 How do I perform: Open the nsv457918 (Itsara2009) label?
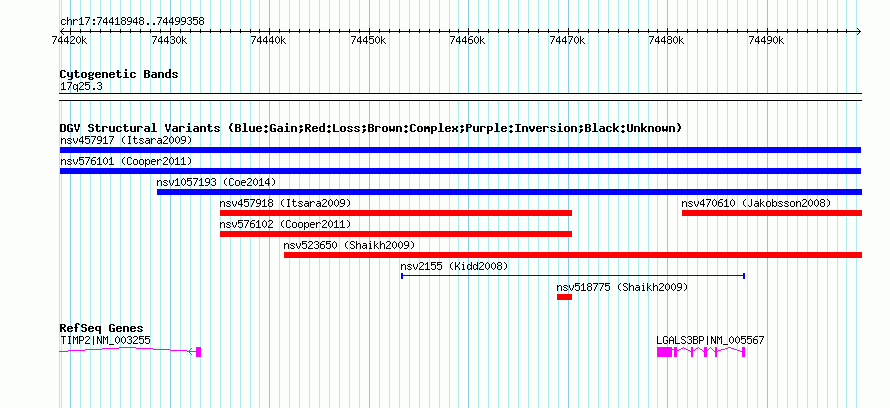[x=286, y=203]
